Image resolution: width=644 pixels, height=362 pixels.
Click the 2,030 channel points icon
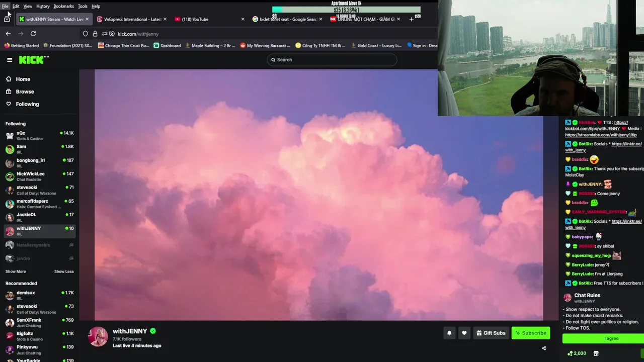[x=570, y=353]
